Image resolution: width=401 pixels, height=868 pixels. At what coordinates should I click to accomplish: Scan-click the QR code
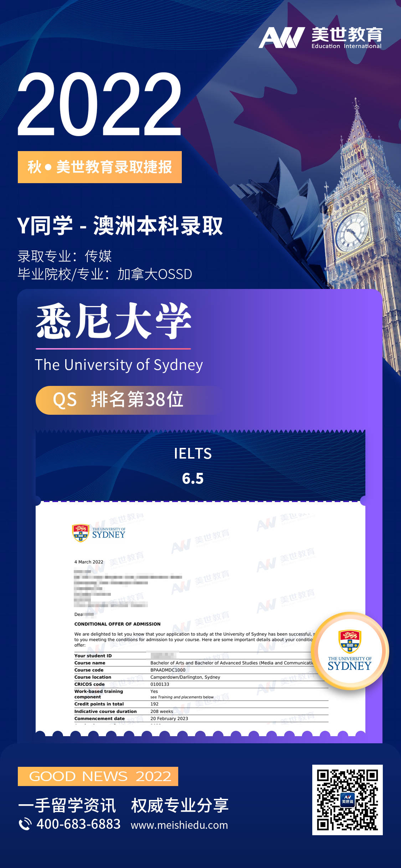347,800
